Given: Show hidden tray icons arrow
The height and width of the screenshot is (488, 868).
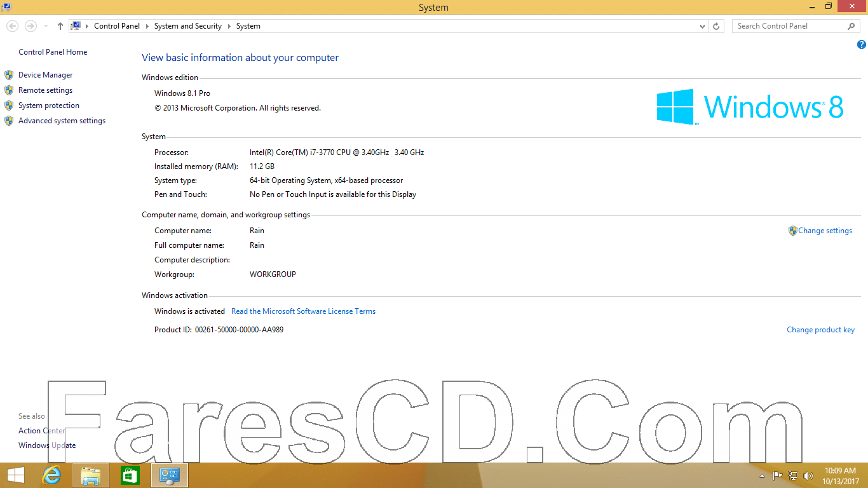Looking at the screenshot, I should tap(762, 476).
